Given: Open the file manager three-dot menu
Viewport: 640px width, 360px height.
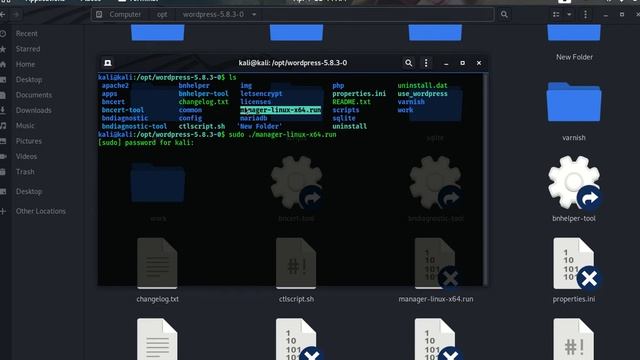Looking at the screenshot, I should [x=585, y=14].
